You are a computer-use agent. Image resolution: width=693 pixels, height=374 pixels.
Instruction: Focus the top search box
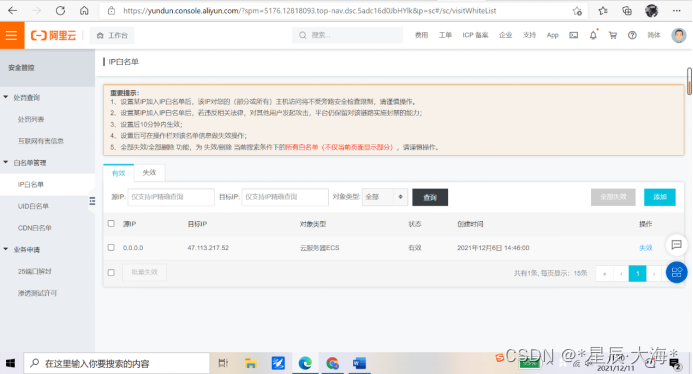[x=347, y=35]
